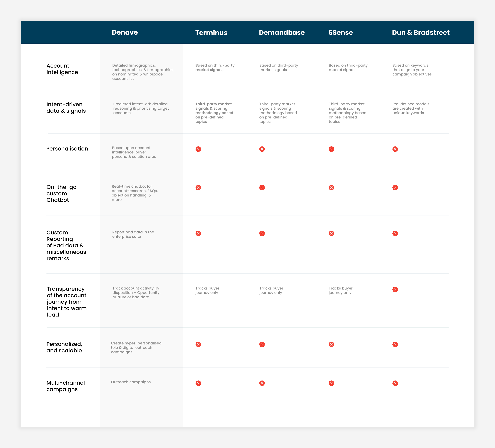Image resolution: width=495 pixels, height=448 pixels.
Task: Click Demandbase red X in On-the-go custom Chatbot row
Action: click(262, 187)
